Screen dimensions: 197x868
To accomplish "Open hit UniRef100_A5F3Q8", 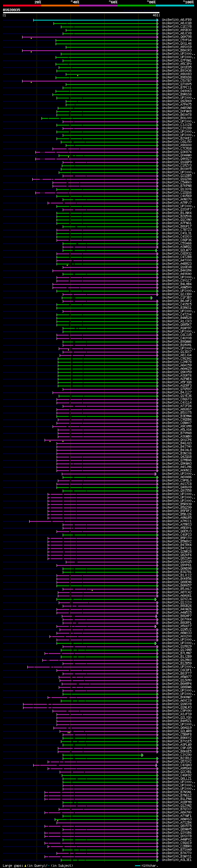I will 176,382.
